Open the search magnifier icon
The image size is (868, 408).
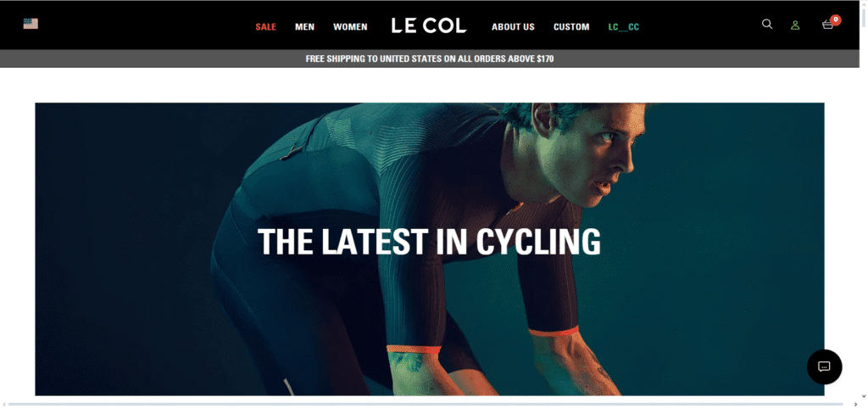pos(766,25)
